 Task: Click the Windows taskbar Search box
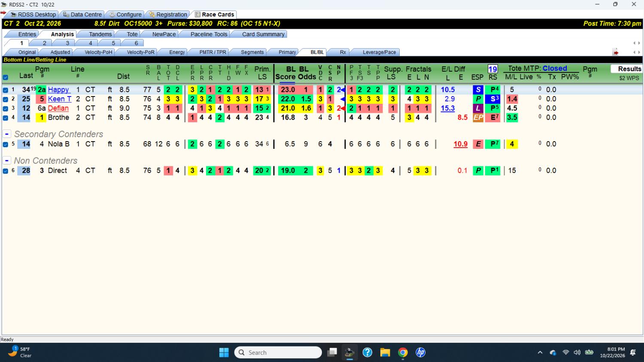[x=278, y=353]
